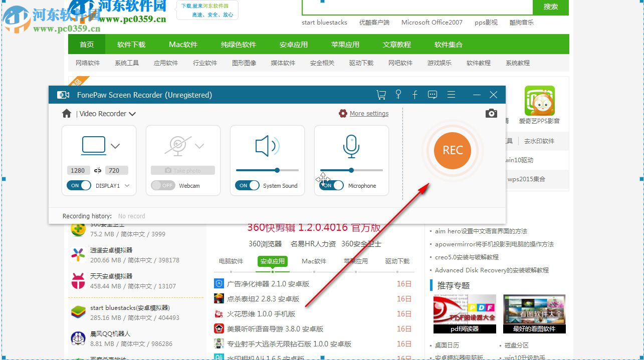The image size is (644, 360).
Task: Switch to the Mac软件 menu tab
Action: coord(182,45)
